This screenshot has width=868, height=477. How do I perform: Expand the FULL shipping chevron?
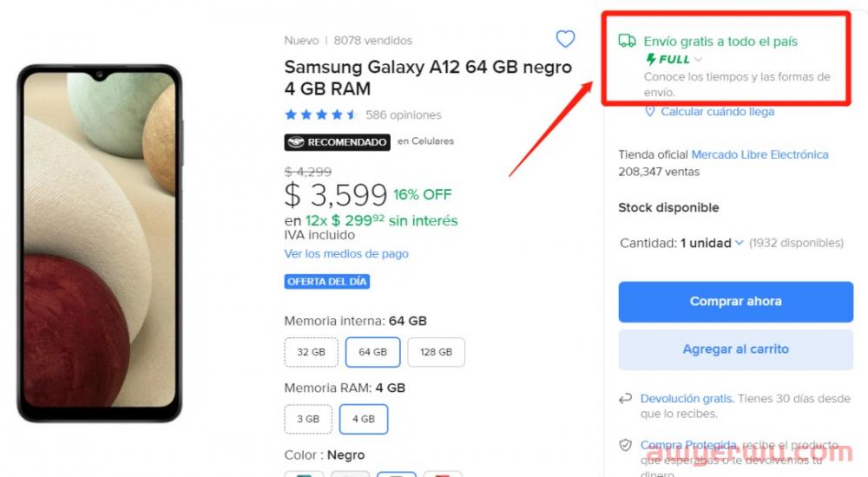pyautogui.click(x=699, y=60)
